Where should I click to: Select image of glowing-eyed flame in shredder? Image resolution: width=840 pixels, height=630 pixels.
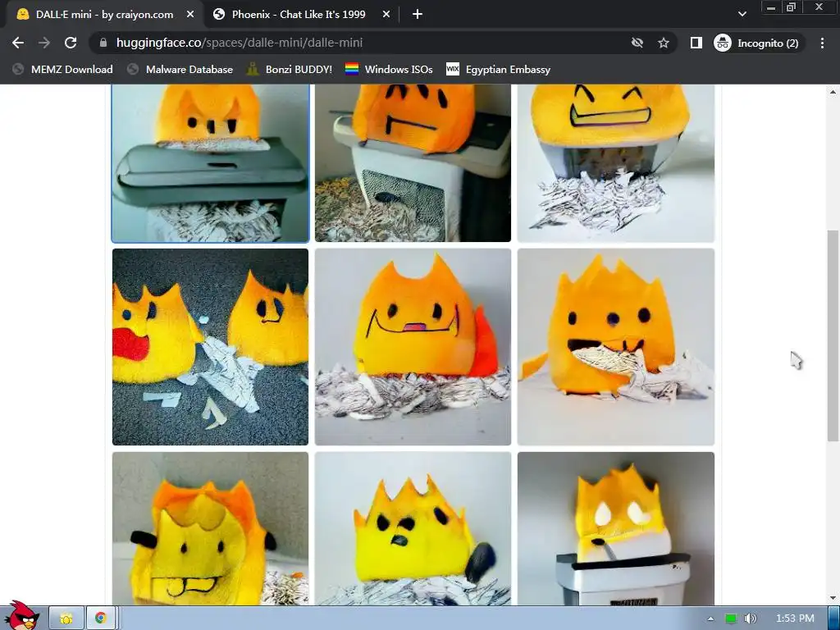[x=615, y=529]
